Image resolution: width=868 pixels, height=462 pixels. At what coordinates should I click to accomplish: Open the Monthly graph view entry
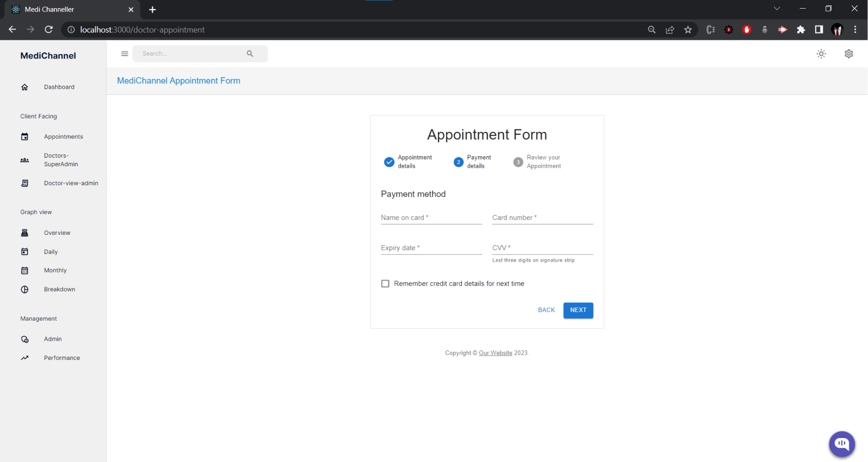tap(55, 270)
